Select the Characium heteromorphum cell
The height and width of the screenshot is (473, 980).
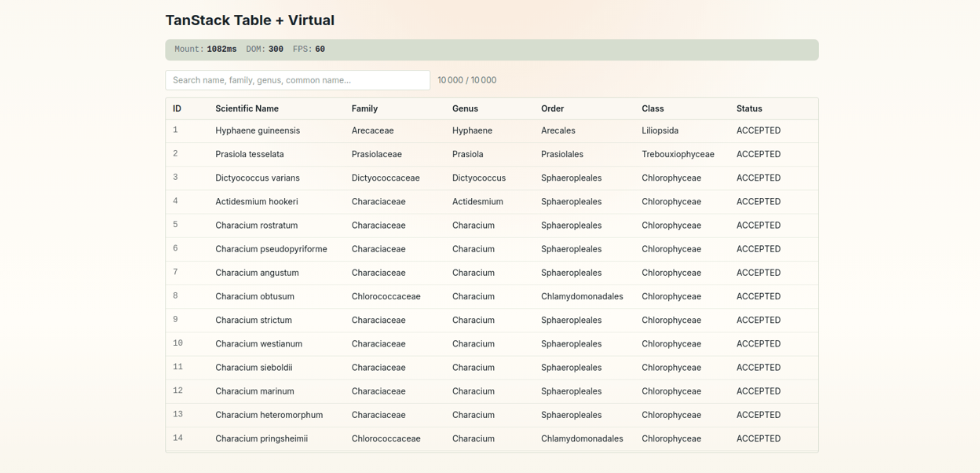click(269, 415)
